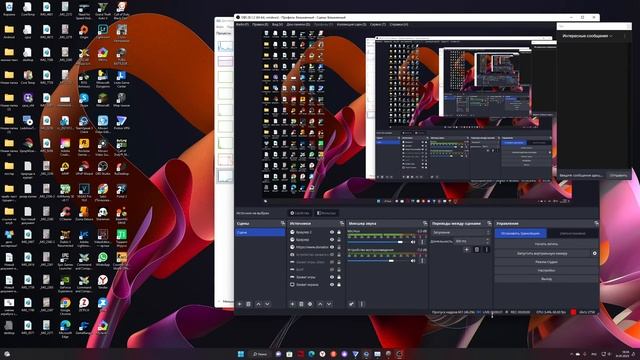Image resolution: width=640 pixels, height=360 pixels.
Task: Toggle visibility of the 'Браузер' source
Action: coord(332,240)
